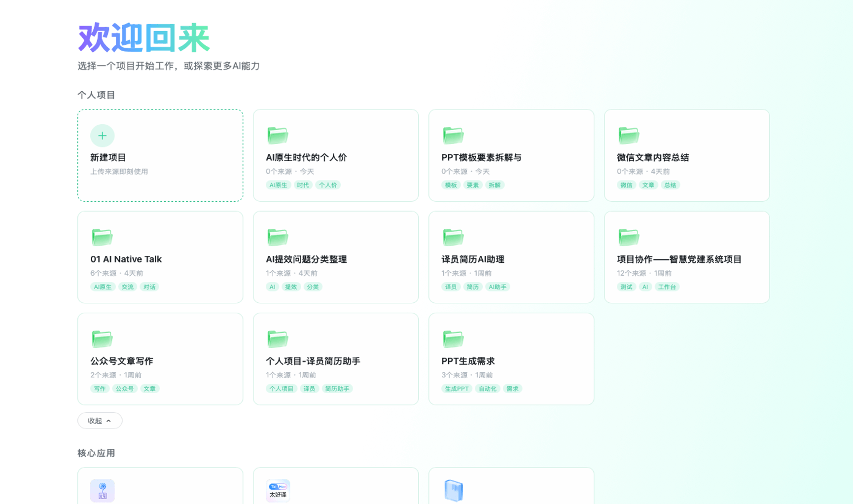Click the AI助手 tag
The image size is (853, 504).
point(498,287)
